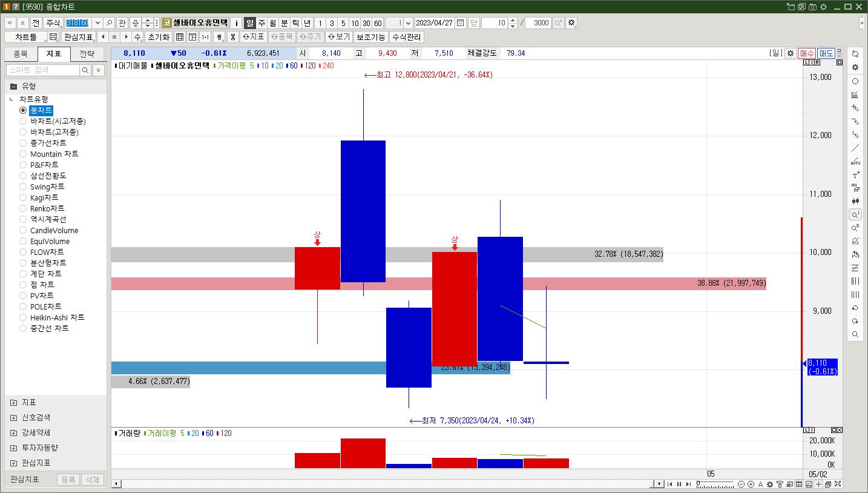The height and width of the screenshot is (493, 868).
Task: Click the zoom in plus icon at bottom
Action: (x=751, y=484)
